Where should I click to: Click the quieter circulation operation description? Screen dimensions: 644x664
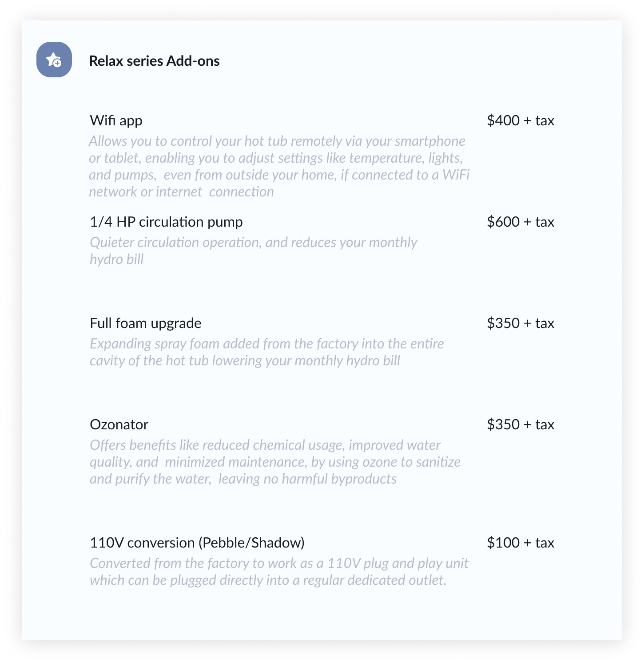coord(253,243)
